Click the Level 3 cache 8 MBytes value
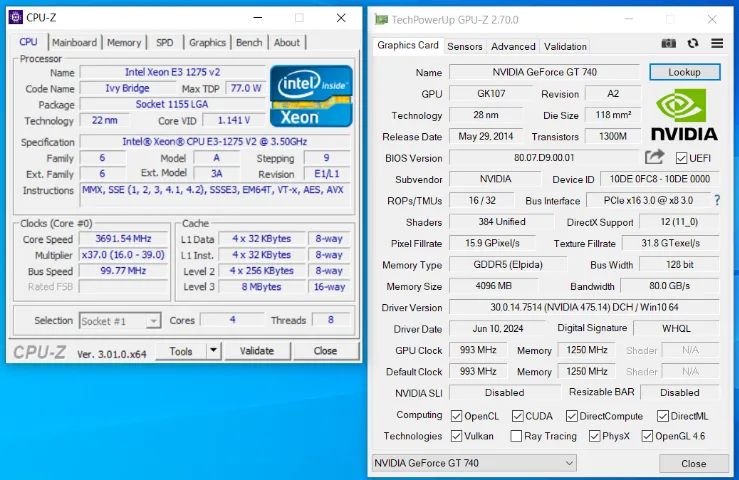Viewport: 739px width, 480px height. pyautogui.click(x=262, y=287)
